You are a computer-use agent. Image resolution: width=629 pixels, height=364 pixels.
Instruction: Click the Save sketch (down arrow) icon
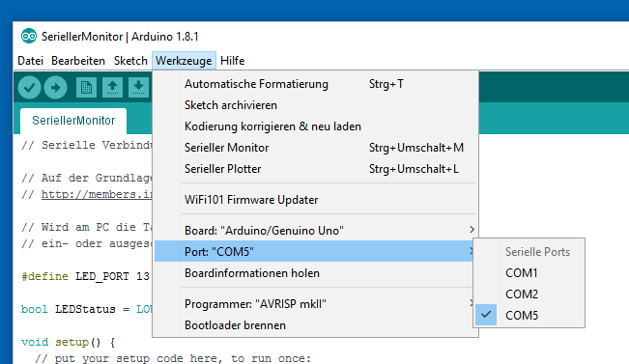pyautogui.click(x=138, y=88)
